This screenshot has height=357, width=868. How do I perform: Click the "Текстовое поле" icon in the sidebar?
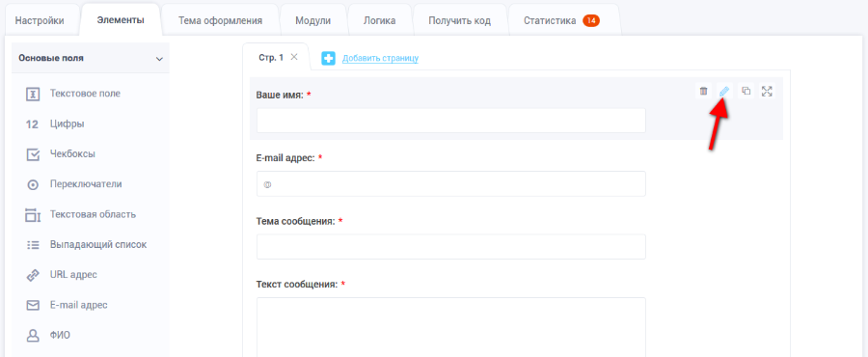[x=33, y=95]
